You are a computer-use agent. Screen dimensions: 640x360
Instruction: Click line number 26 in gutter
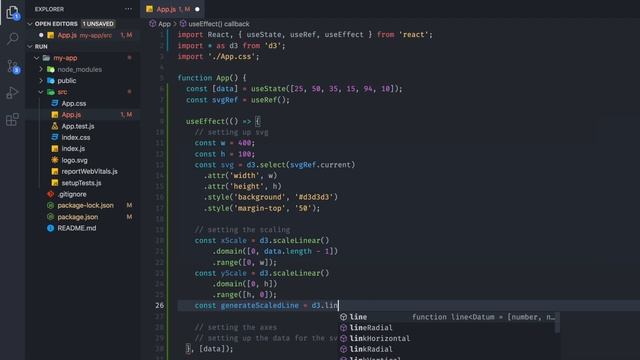[160, 305]
